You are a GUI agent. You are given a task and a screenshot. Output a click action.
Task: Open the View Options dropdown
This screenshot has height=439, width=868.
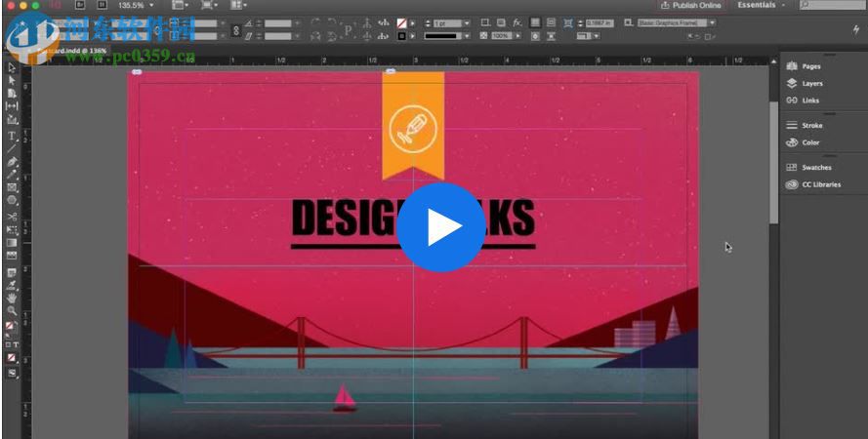tap(180, 5)
